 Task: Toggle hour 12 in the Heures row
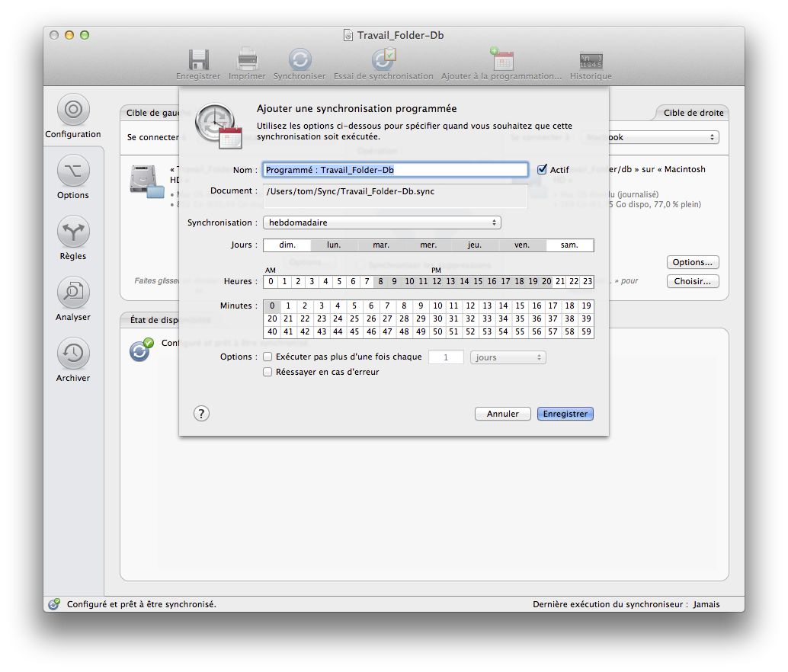tap(437, 281)
